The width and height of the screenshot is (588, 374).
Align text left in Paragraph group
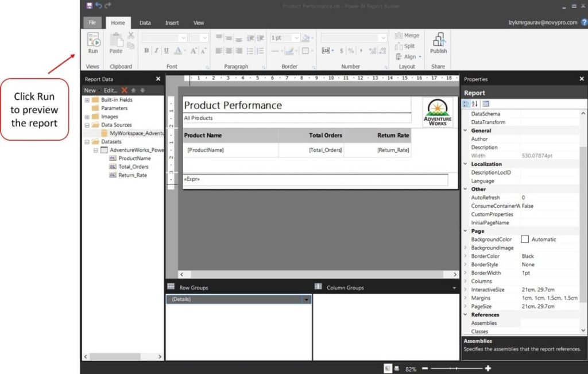coord(219,51)
